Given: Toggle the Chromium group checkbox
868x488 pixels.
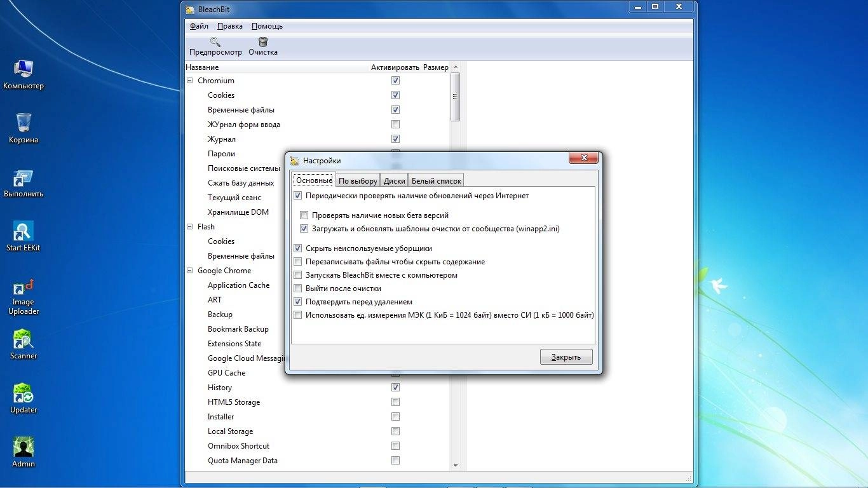Looking at the screenshot, I should click(x=395, y=81).
